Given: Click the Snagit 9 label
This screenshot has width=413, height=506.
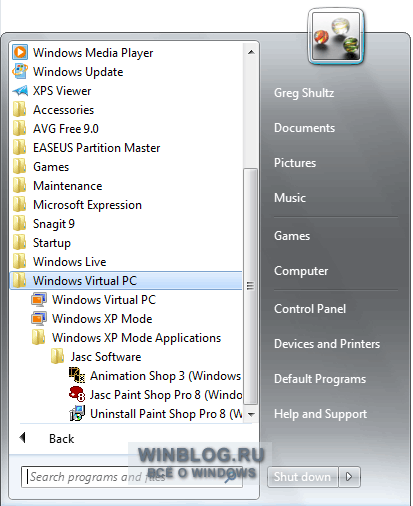Looking at the screenshot, I should pos(54,224).
